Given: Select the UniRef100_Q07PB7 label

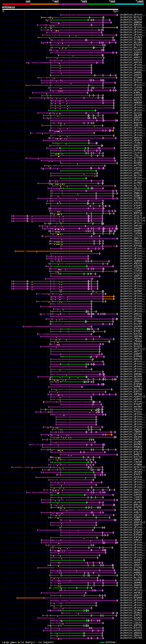Looking at the screenshot, I should click(131, 183).
